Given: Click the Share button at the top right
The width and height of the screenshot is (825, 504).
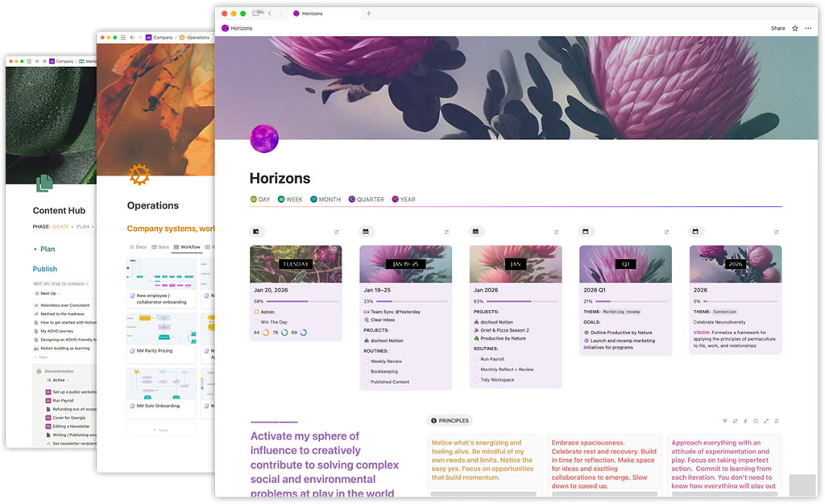Looking at the screenshot, I should (x=777, y=28).
